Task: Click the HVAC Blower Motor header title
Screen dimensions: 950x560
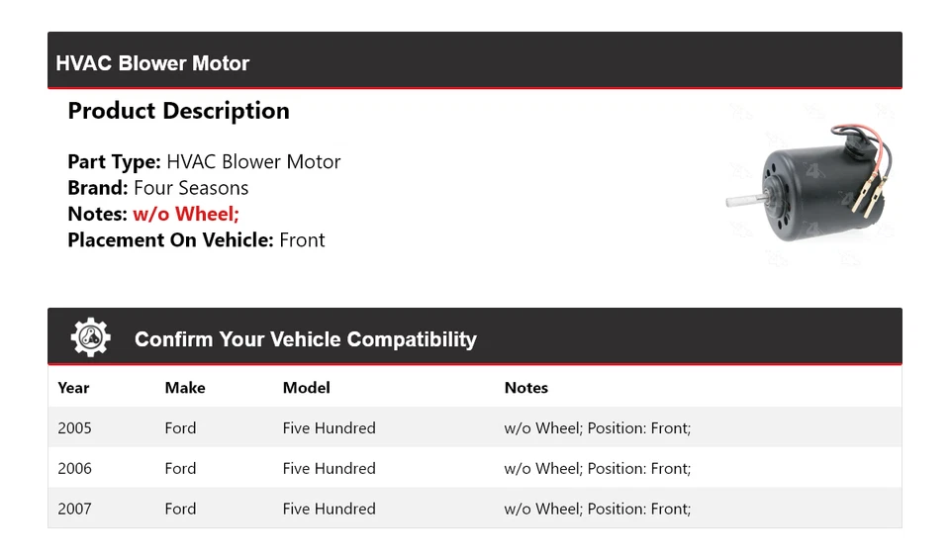Action: pyautogui.click(x=152, y=63)
